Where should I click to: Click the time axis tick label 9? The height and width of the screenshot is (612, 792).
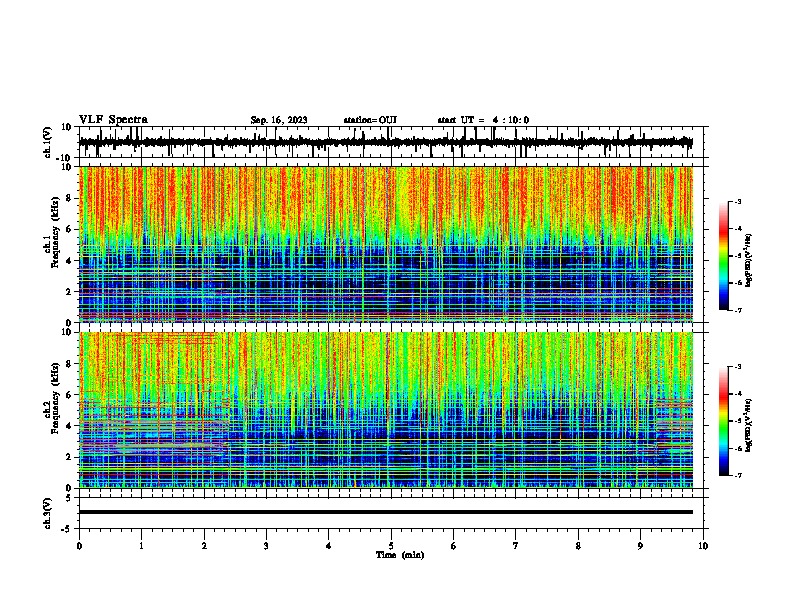[x=640, y=546]
